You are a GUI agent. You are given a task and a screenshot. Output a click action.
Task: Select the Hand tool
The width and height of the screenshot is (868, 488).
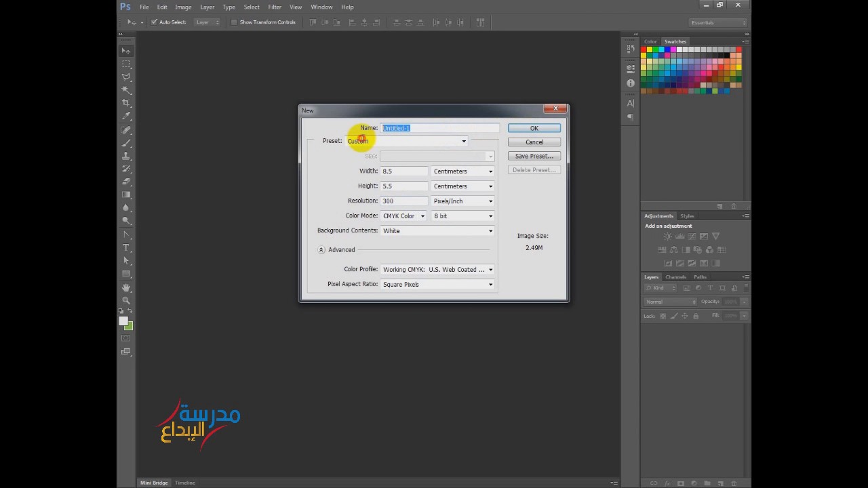point(126,287)
